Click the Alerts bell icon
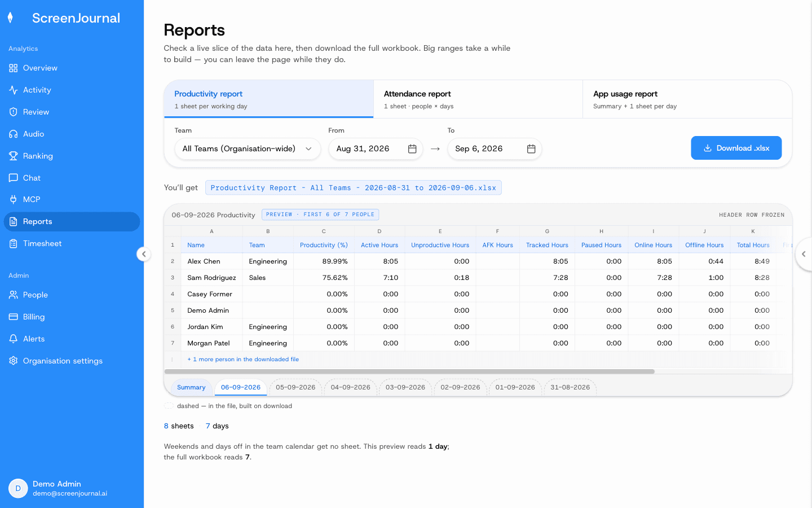Image resolution: width=812 pixels, height=508 pixels. (14, 339)
